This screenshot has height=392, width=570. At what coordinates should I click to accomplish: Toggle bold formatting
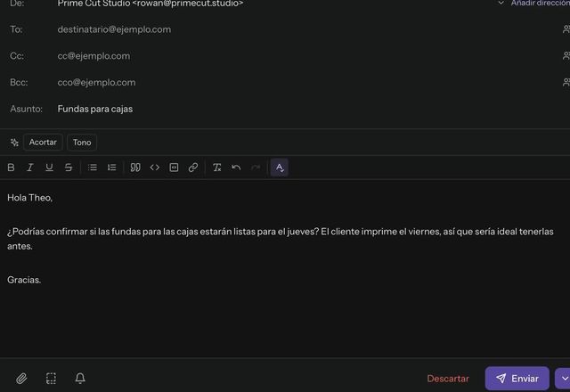11,167
